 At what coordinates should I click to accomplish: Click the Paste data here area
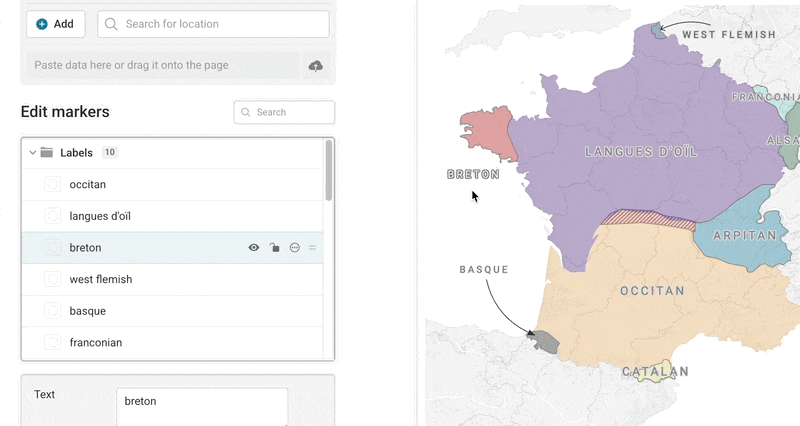[x=163, y=65]
